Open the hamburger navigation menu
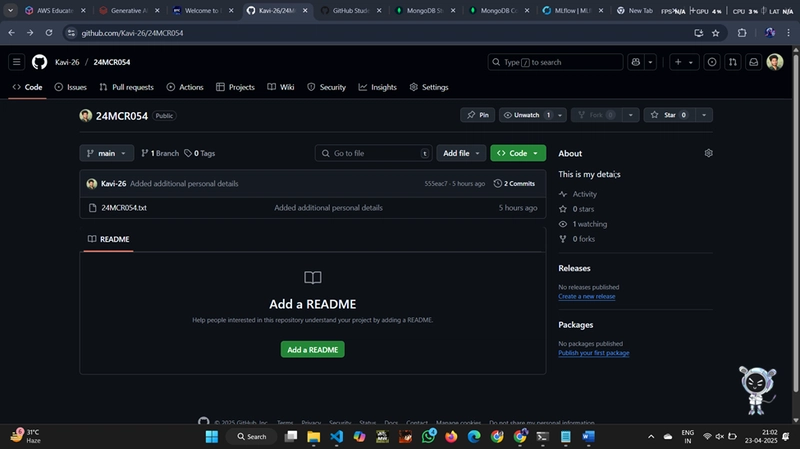This screenshot has height=449, width=800. [x=16, y=62]
